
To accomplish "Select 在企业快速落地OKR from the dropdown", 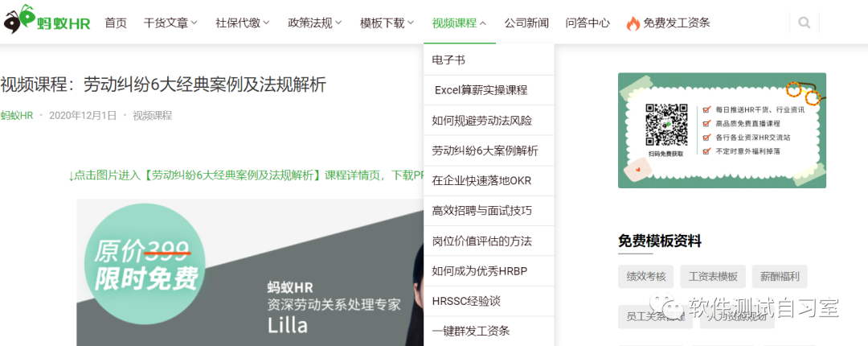I will click(x=489, y=181).
